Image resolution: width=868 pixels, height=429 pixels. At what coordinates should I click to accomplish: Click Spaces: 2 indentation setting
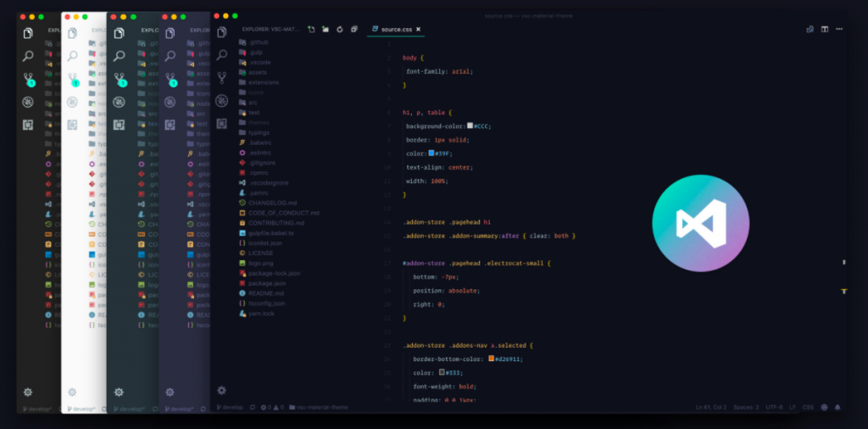point(746,408)
